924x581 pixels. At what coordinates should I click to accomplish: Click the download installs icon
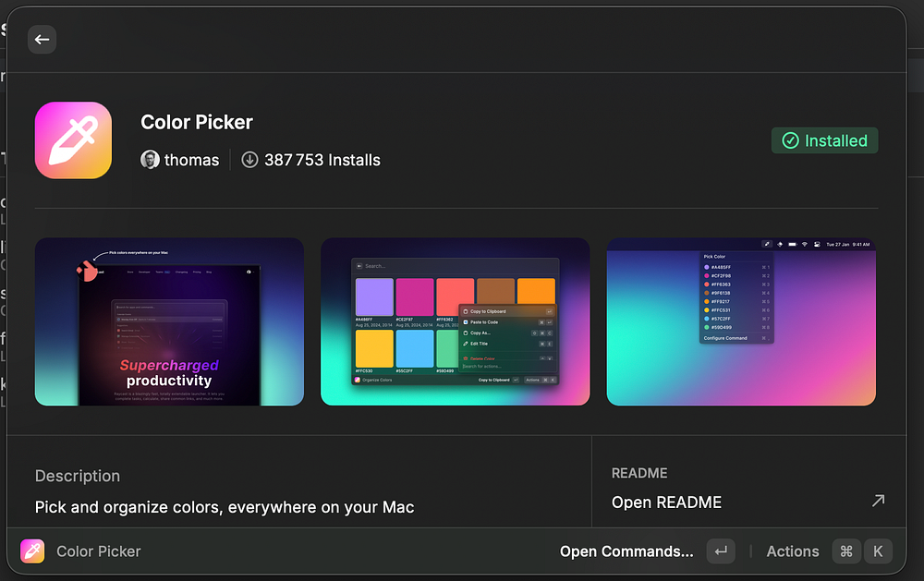pos(249,160)
